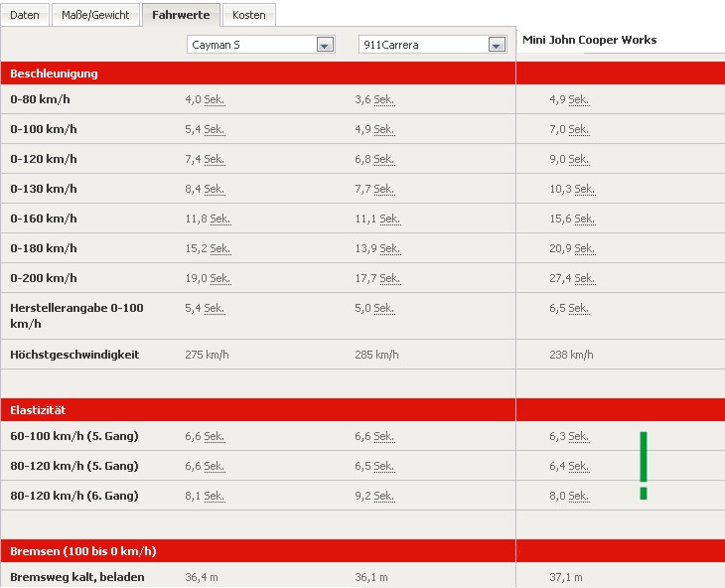
Task: Select the Fahrwerte tab
Action: [180, 15]
